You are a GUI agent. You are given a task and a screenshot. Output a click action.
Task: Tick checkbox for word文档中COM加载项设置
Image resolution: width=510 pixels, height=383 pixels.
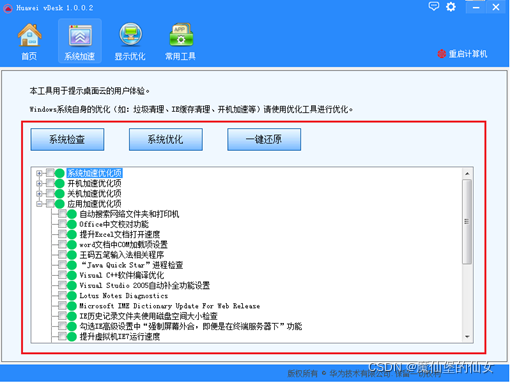click(x=62, y=244)
